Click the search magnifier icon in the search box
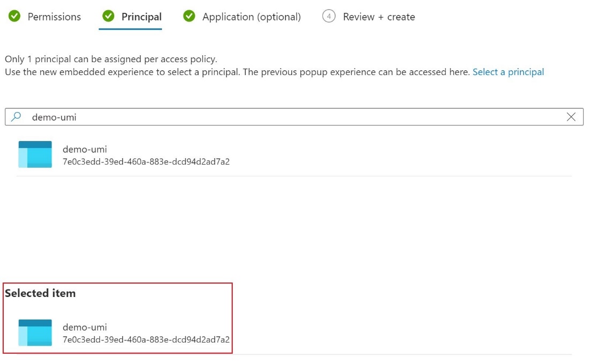Image resolution: width=590 pixels, height=364 pixels. pyautogui.click(x=16, y=116)
